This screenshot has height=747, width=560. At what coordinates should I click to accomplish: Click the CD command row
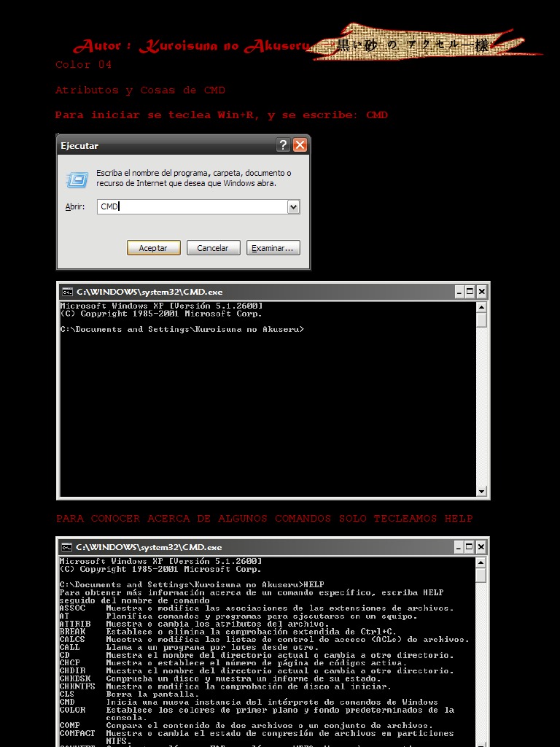[257, 655]
